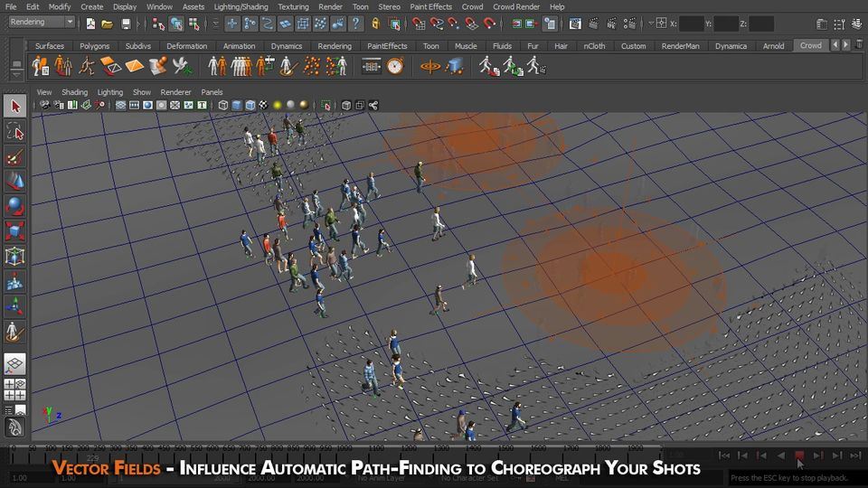Open the Shading viewport menu

(74, 92)
